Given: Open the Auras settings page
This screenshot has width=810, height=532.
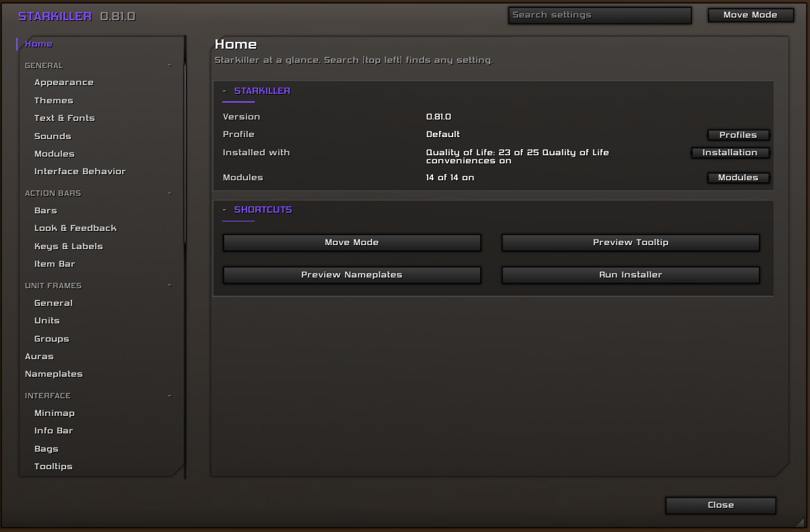Looking at the screenshot, I should (39, 356).
